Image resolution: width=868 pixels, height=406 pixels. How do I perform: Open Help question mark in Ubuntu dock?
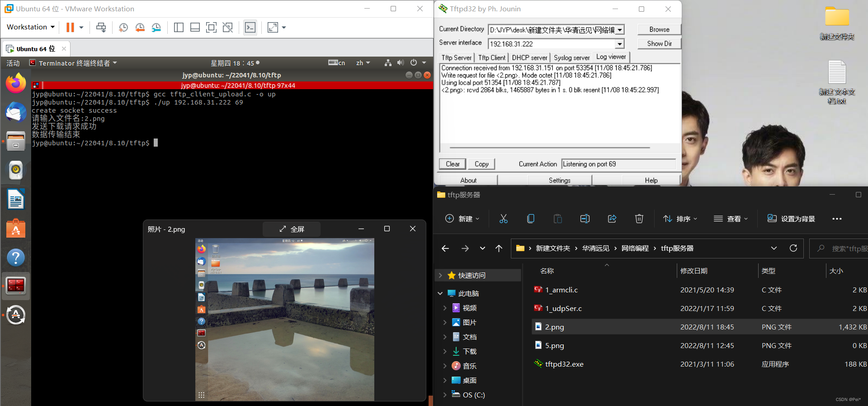coord(16,258)
